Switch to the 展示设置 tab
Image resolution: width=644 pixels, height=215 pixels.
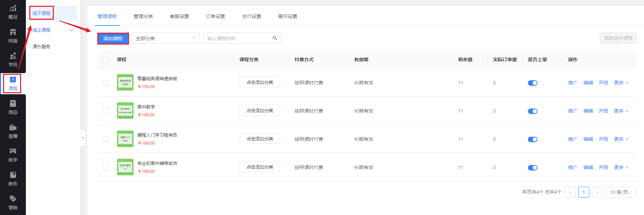288,16
